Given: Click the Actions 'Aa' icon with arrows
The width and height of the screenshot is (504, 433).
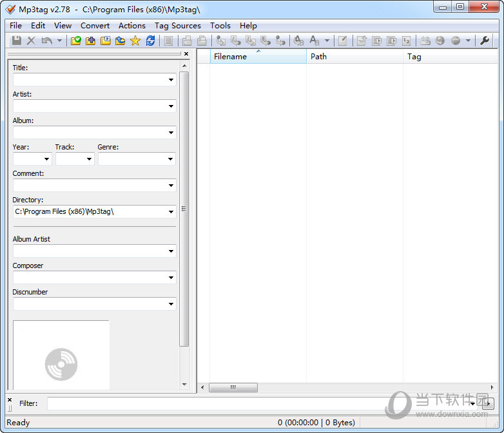Looking at the screenshot, I should (299, 41).
